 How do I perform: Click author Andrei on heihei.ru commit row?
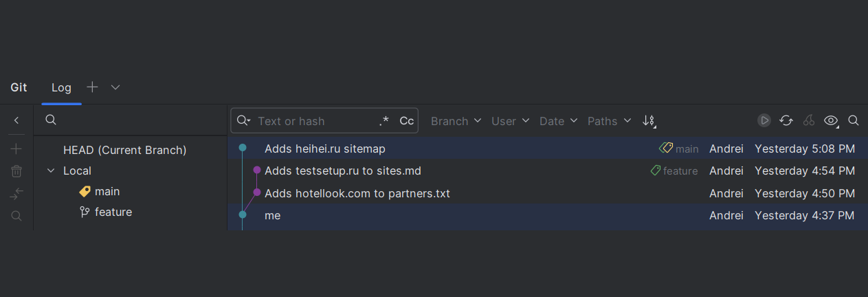[726, 148]
